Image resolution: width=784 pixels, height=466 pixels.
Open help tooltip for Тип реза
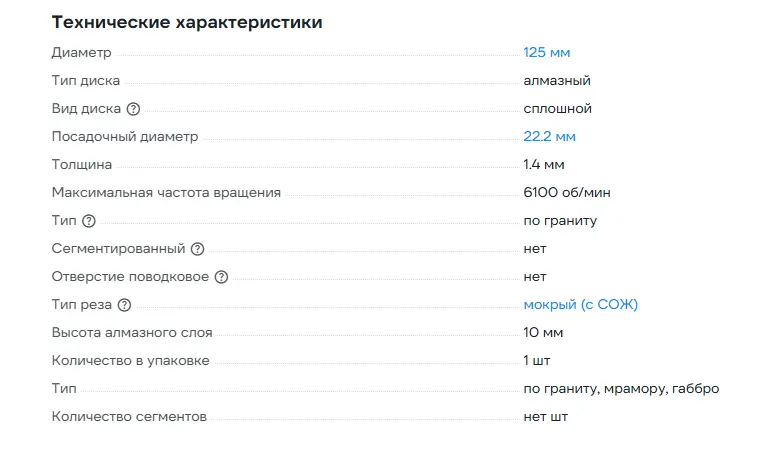(124, 305)
